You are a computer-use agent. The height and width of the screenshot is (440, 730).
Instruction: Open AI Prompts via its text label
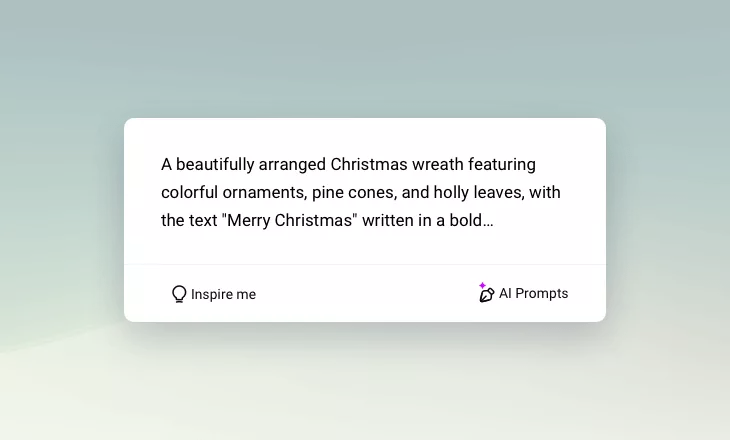click(x=534, y=293)
